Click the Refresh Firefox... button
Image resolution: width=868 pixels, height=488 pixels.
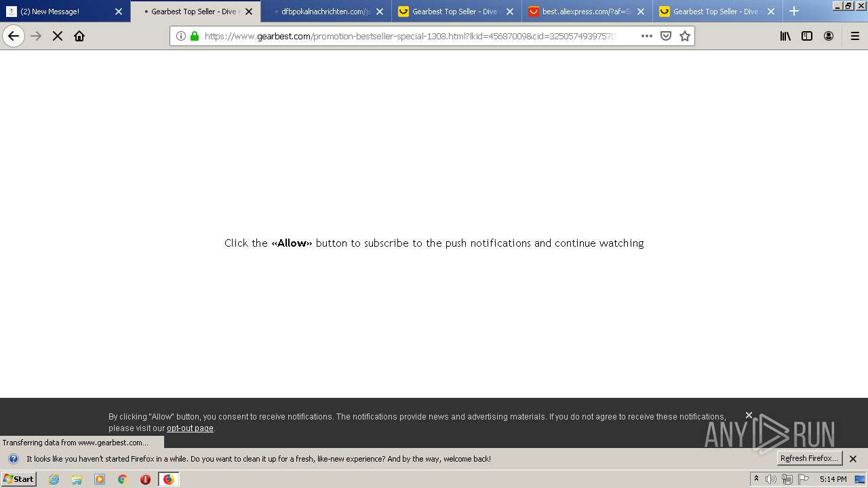tap(810, 458)
